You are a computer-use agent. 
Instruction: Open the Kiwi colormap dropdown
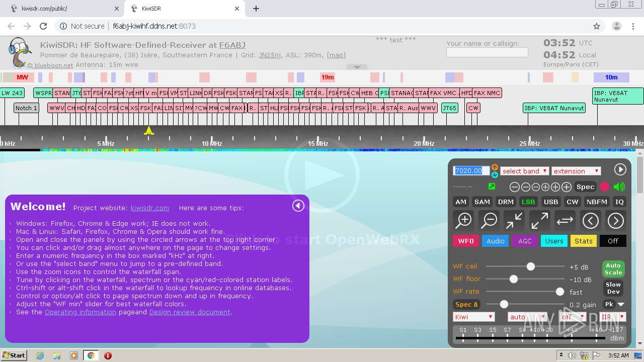(x=474, y=317)
